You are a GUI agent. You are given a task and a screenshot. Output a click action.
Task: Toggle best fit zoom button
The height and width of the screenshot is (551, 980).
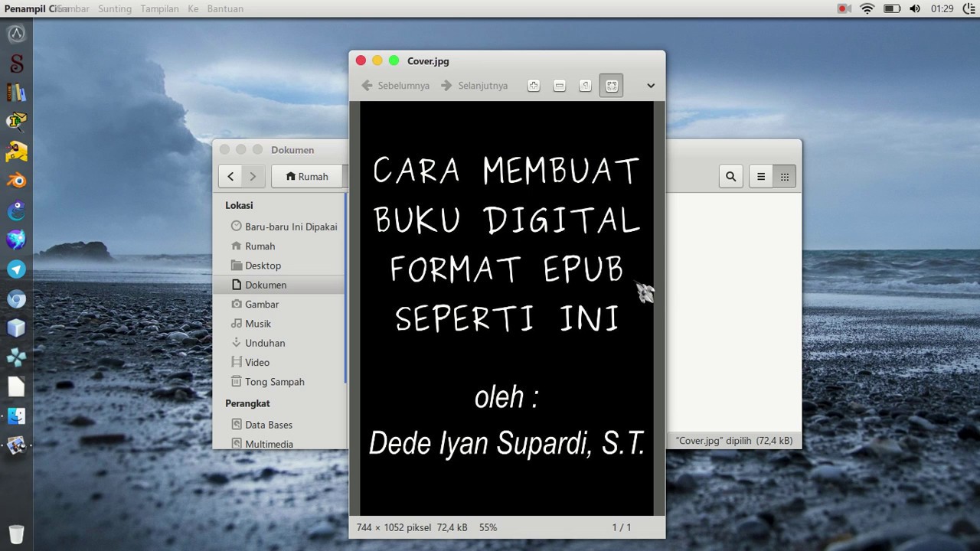[611, 86]
